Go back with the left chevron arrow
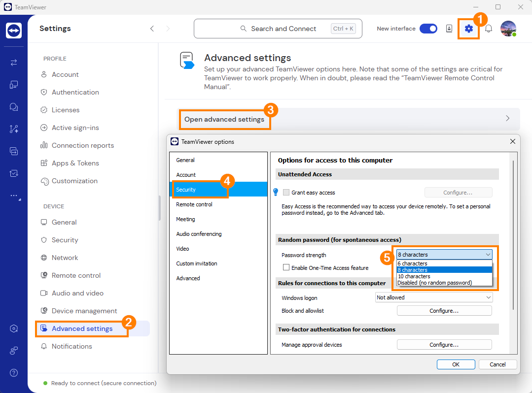The width and height of the screenshot is (532, 393). pyautogui.click(x=152, y=29)
